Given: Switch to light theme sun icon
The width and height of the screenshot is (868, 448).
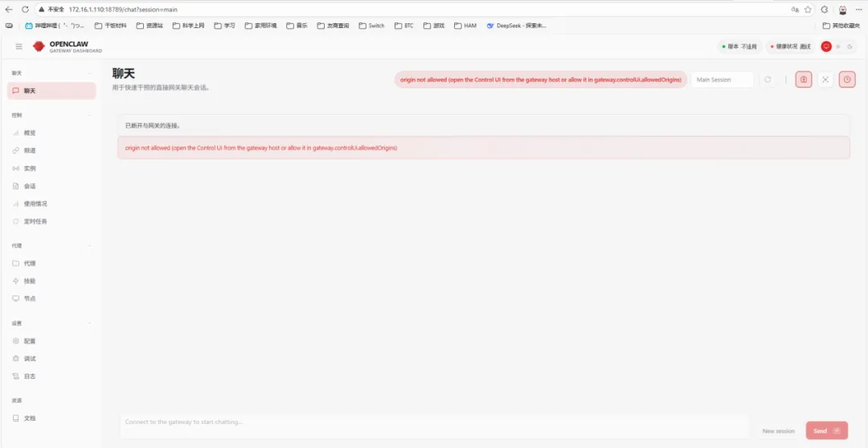Looking at the screenshot, I should pyautogui.click(x=838, y=47).
